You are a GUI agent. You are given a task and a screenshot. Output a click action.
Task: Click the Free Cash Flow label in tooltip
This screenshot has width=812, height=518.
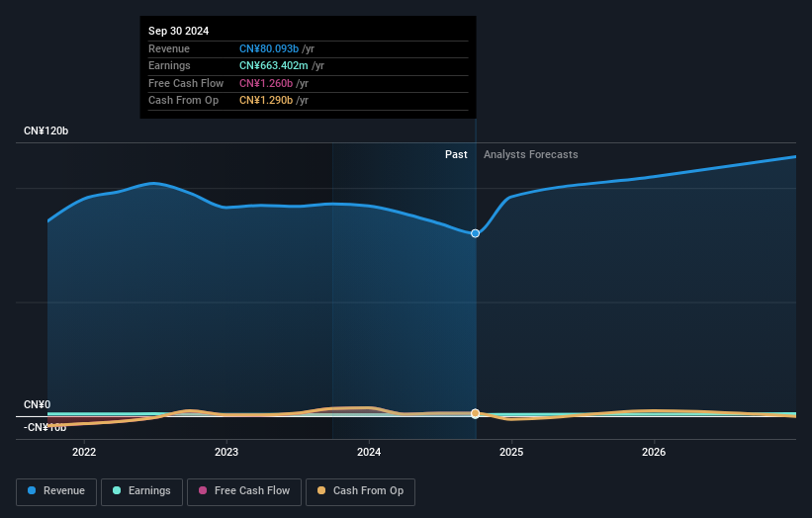click(186, 83)
